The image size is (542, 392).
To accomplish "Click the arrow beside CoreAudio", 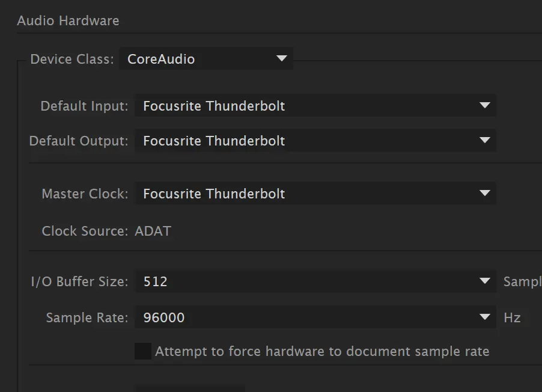I will coord(282,58).
